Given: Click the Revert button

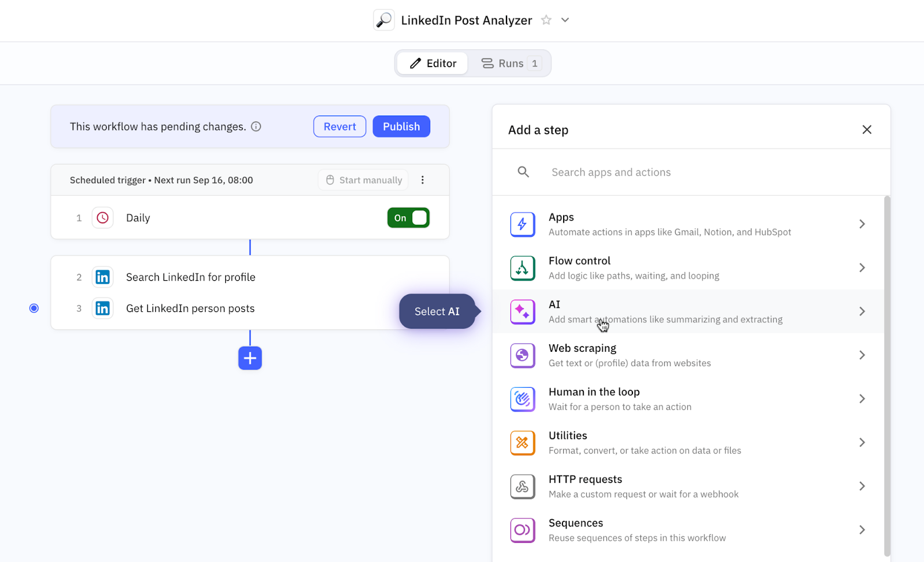Looking at the screenshot, I should pyautogui.click(x=340, y=126).
